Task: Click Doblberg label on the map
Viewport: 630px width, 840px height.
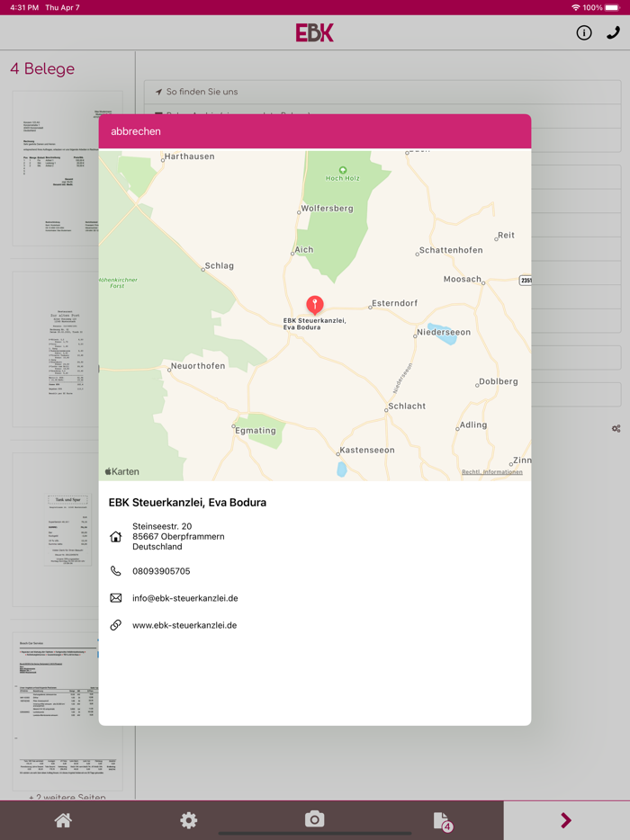Action: 498,381
